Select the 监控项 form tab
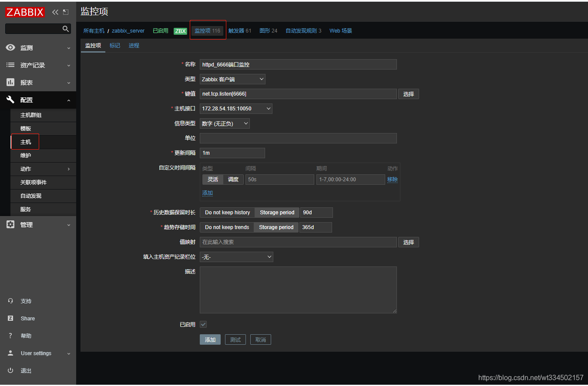Viewport: 588px width, 386px height. [x=93, y=45]
